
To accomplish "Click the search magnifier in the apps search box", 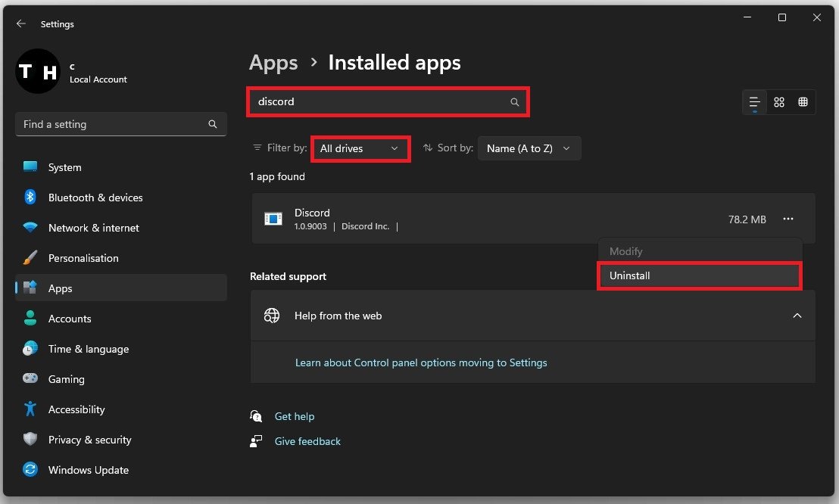I will 515,102.
